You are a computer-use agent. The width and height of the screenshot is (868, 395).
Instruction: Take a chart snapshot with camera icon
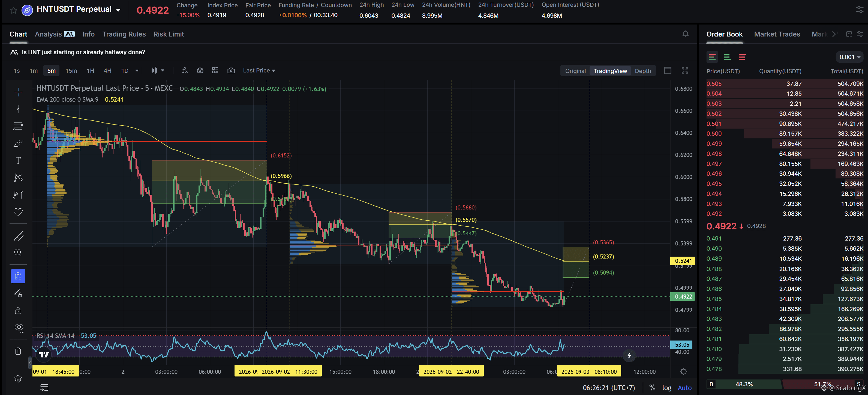click(231, 70)
